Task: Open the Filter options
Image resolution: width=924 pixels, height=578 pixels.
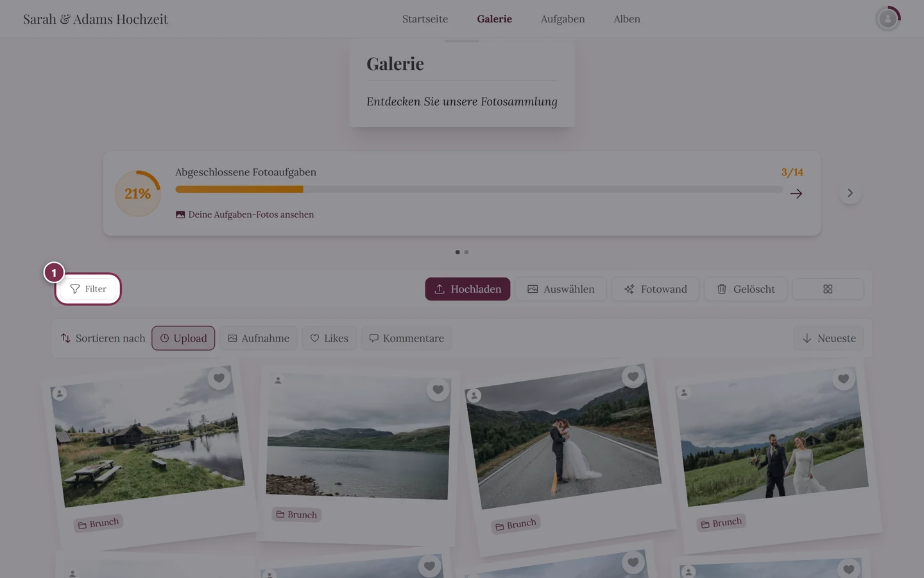Action: click(x=88, y=289)
